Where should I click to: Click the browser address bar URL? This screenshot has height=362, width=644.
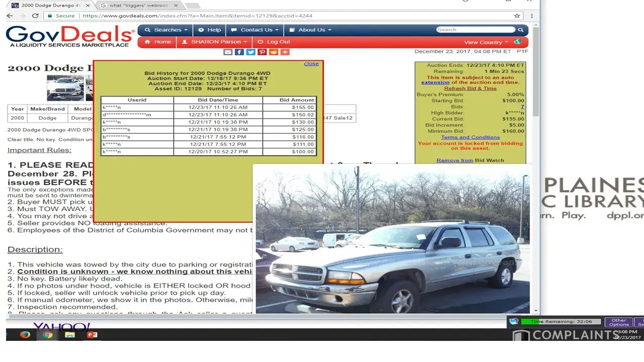point(197,16)
